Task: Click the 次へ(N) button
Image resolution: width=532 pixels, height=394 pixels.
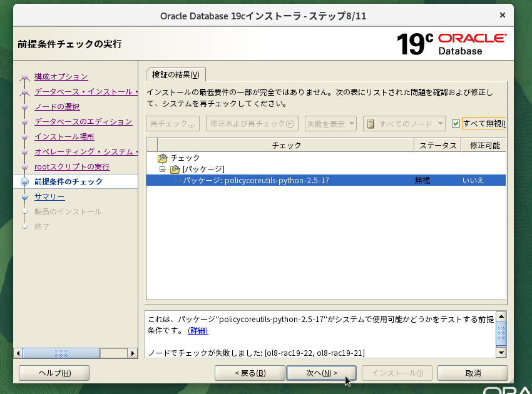Action: [321, 373]
